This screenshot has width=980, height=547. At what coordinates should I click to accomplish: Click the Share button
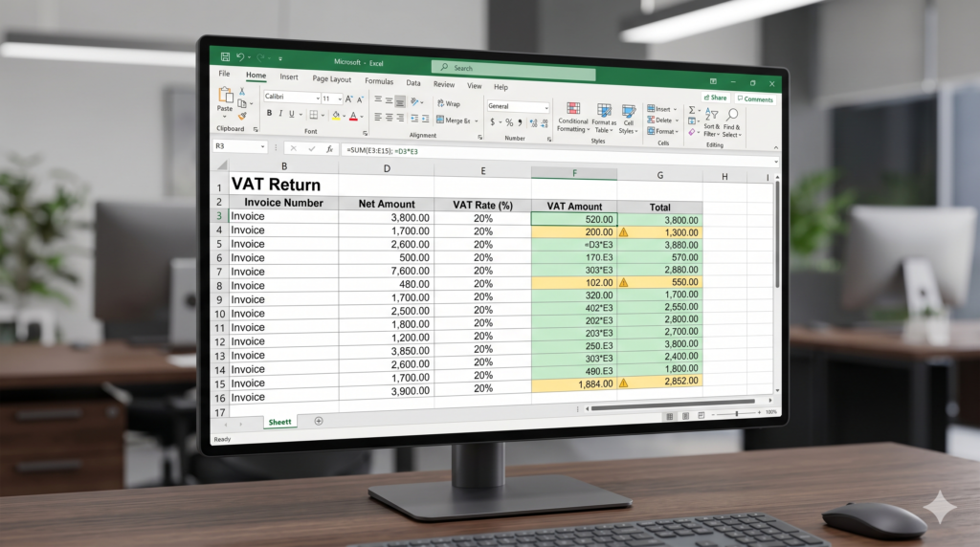pyautogui.click(x=716, y=98)
